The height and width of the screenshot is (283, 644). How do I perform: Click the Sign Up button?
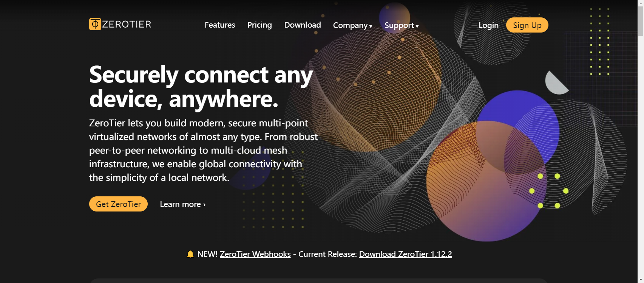(527, 25)
